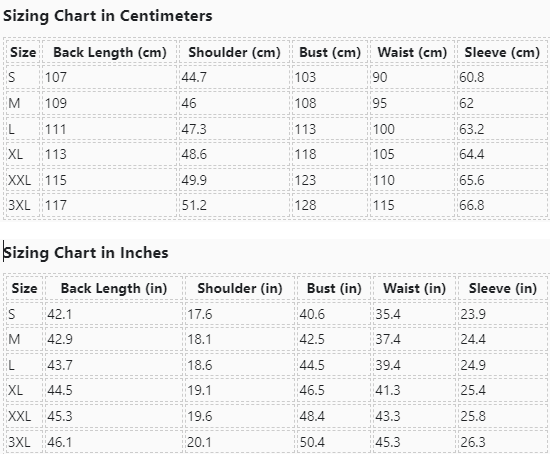This screenshot has width=550, height=454.
Task: Select the Shoulder (in) header cell
Action: click(x=240, y=288)
